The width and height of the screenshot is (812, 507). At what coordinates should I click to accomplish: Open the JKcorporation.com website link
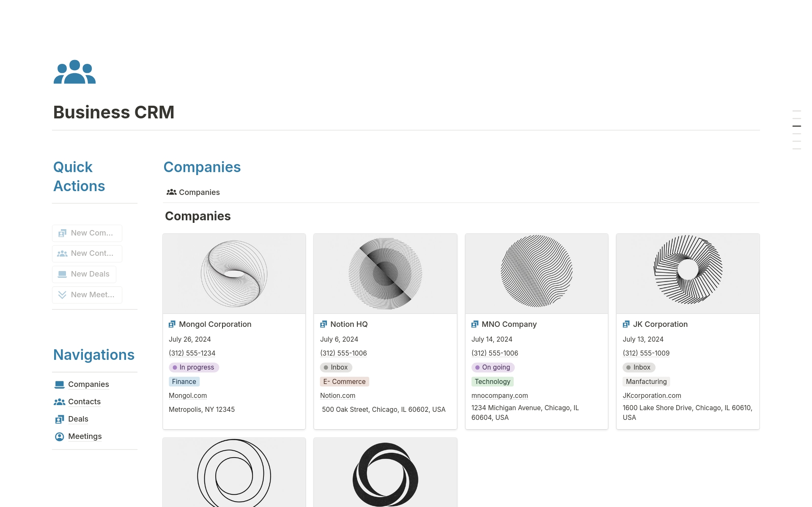[x=652, y=395]
